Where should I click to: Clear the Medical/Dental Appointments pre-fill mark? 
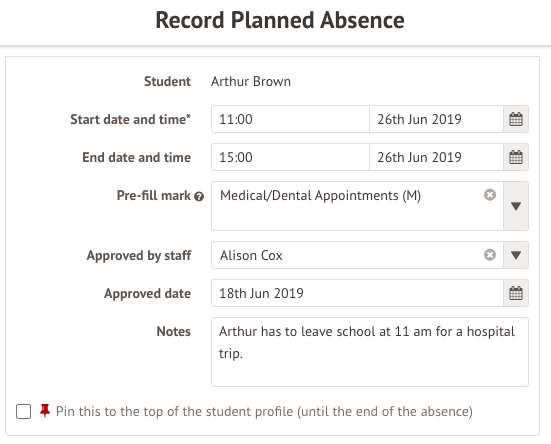[490, 195]
